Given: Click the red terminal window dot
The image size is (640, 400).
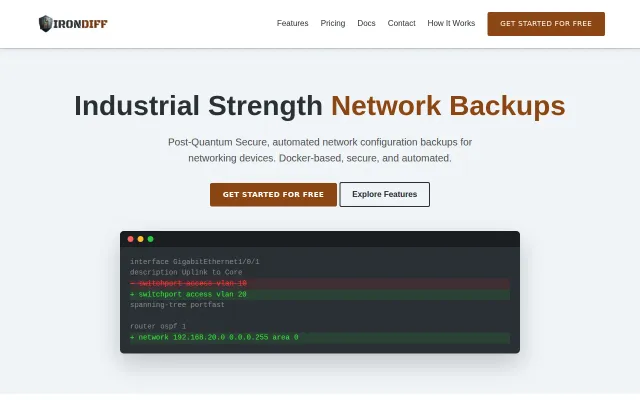Looking at the screenshot, I should point(131,239).
